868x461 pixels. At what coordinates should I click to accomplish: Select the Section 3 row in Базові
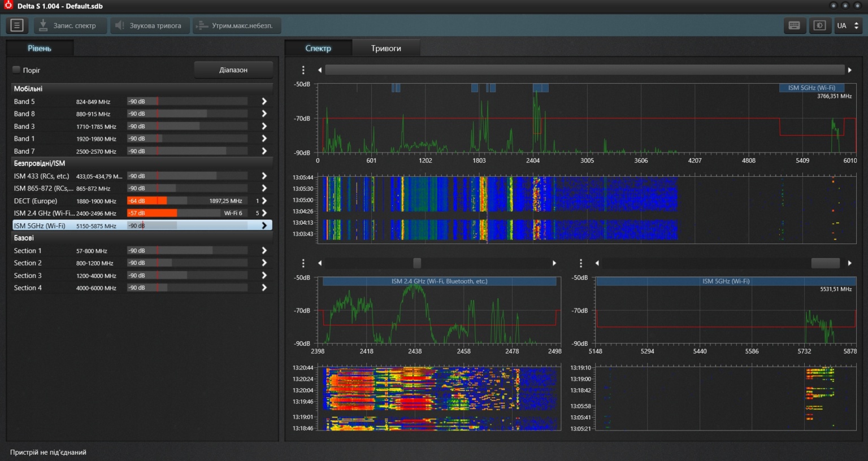[x=28, y=275]
